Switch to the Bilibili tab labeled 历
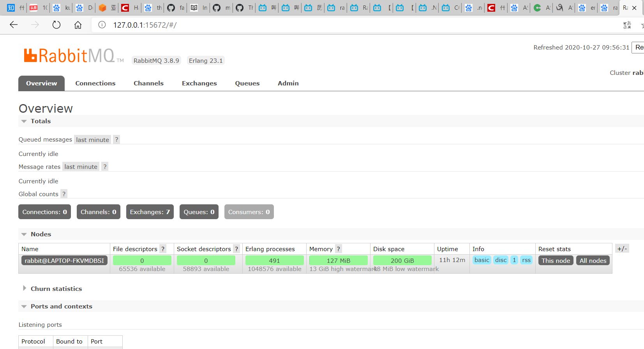 (314, 8)
